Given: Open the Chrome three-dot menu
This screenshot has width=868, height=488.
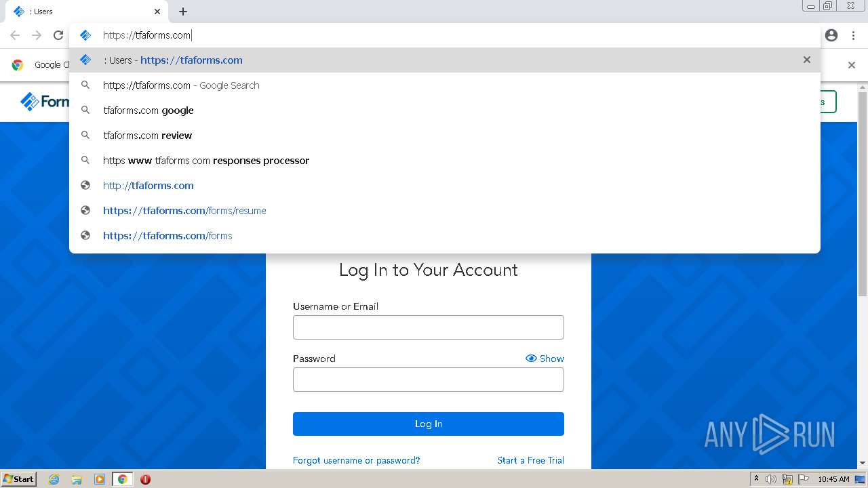Looking at the screenshot, I should pyautogui.click(x=852, y=35).
